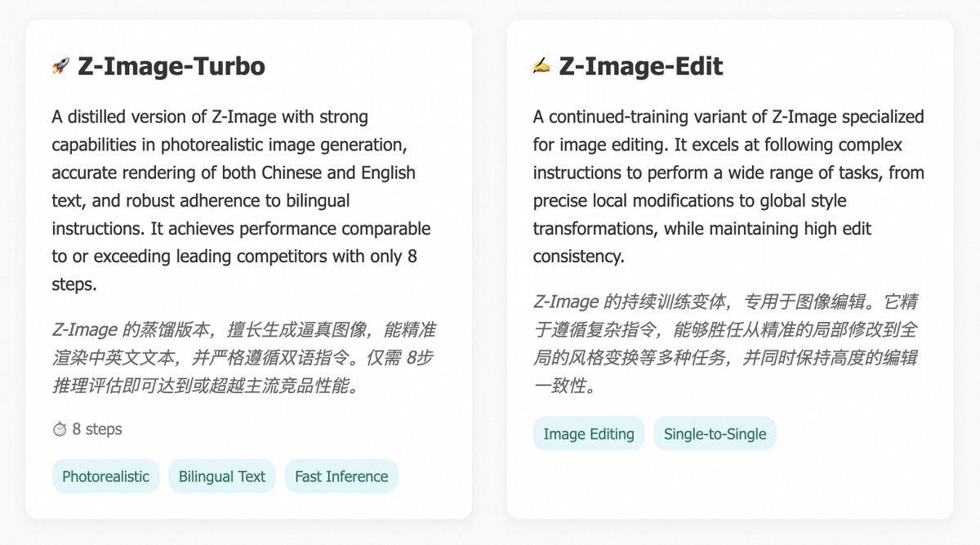Click the "8 steps" label text
Image resolution: width=980 pixels, height=545 pixels.
coord(97,430)
